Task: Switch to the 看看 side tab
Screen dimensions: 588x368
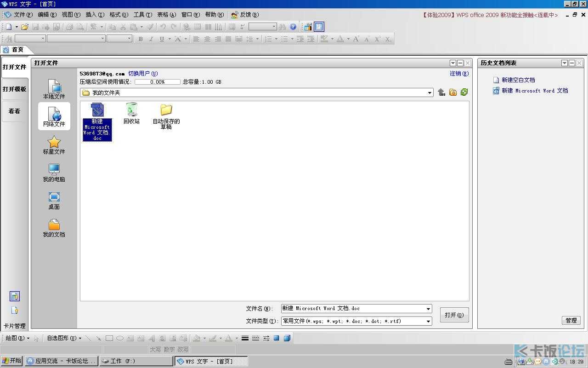Action: coord(15,111)
